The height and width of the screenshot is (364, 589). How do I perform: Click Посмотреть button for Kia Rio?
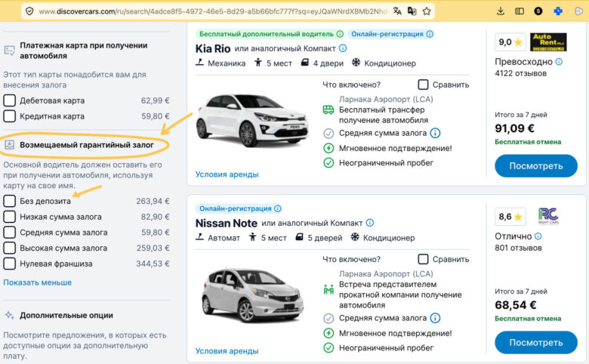point(535,165)
